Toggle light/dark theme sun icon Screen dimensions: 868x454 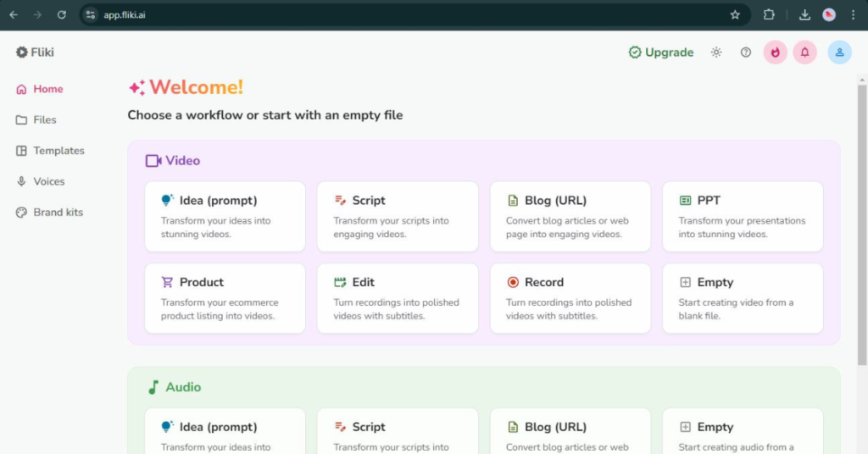pyautogui.click(x=716, y=53)
